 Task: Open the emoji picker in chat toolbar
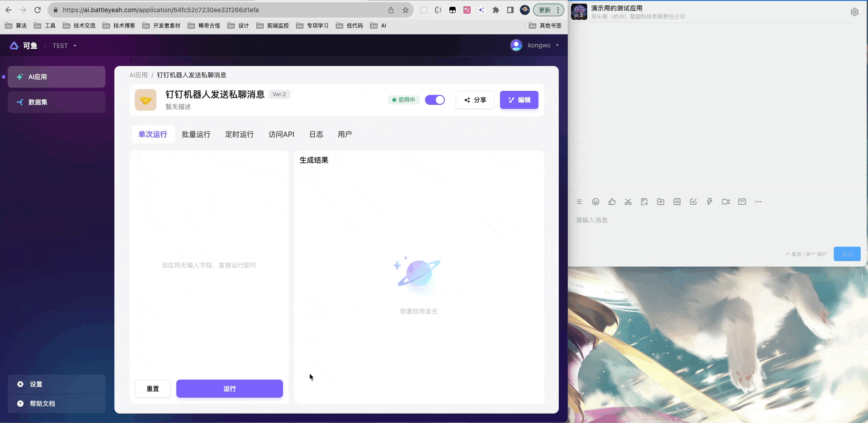[x=595, y=202]
